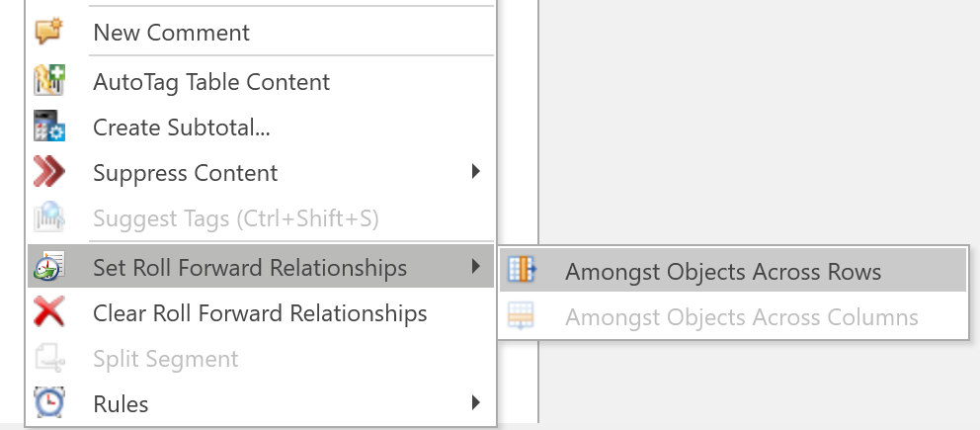Image resolution: width=980 pixels, height=430 pixels.
Task: Click the AutoTag Table Content barcode icon
Action: pyautogui.click(x=49, y=80)
